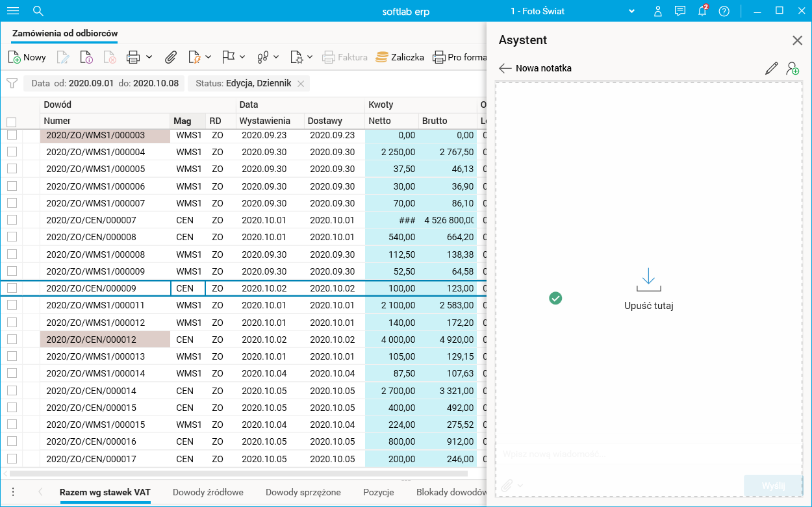Tick the select-all checkbox in table header
Viewport: 812px width, 507px height.
coord(11,121)
